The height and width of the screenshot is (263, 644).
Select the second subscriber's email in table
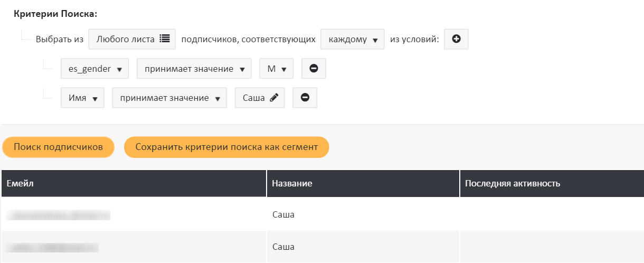tap(53, 247)
